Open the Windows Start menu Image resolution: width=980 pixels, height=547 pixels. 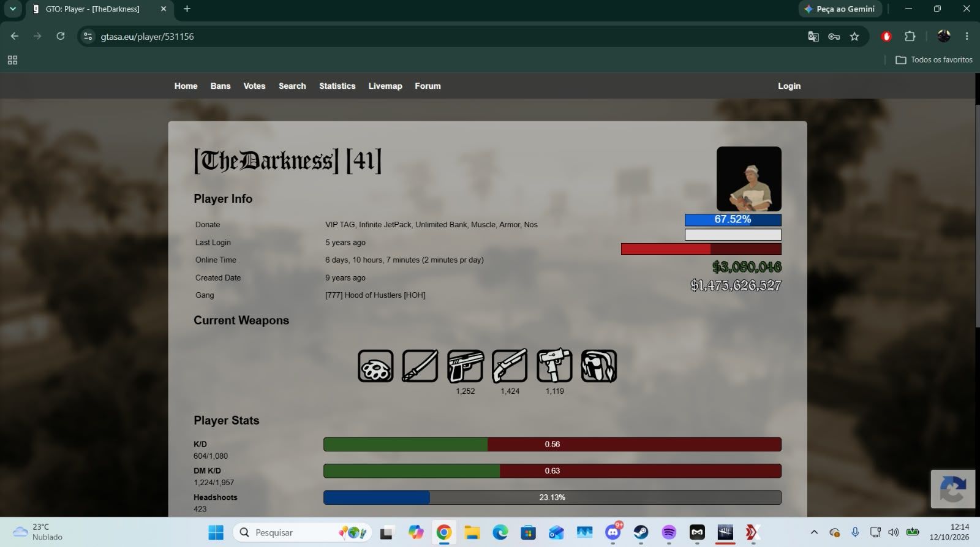click(x=216, y=532)
